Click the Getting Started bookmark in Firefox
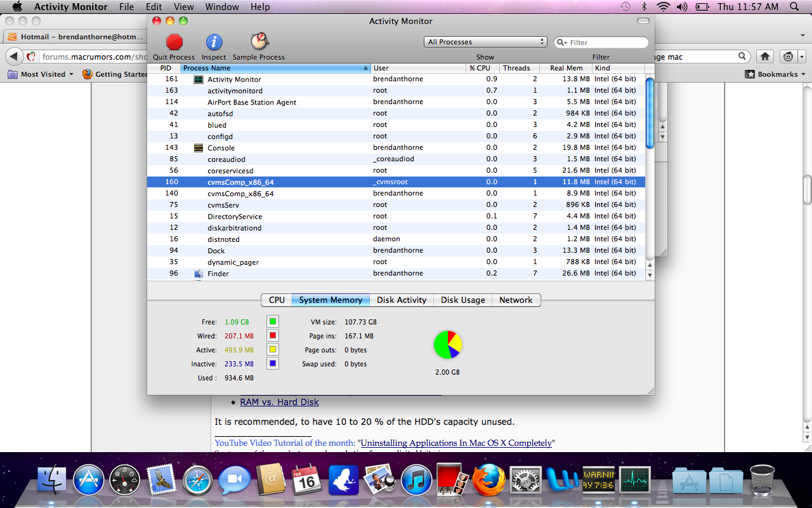Image resolution: width=812 pixels, height=508 pixels. (x=115, y=74)
